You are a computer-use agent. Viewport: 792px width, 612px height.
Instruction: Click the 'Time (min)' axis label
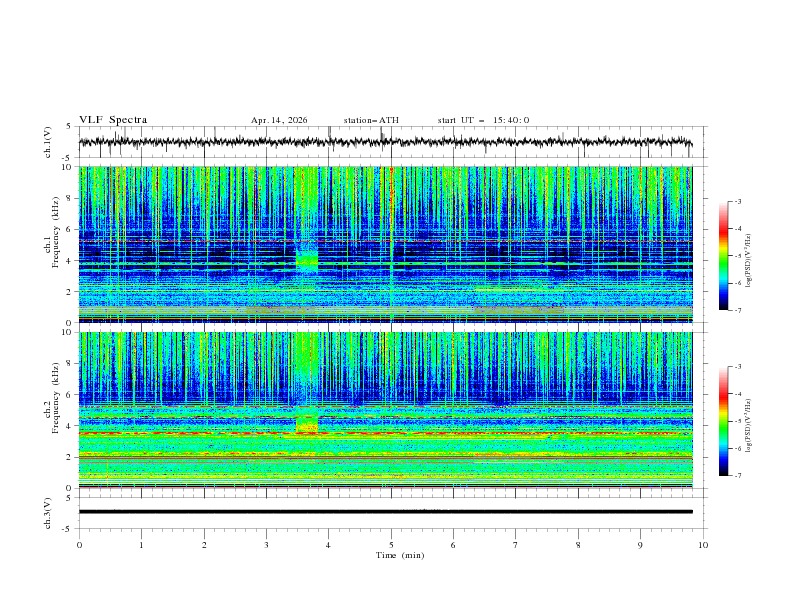click(400, 555)
